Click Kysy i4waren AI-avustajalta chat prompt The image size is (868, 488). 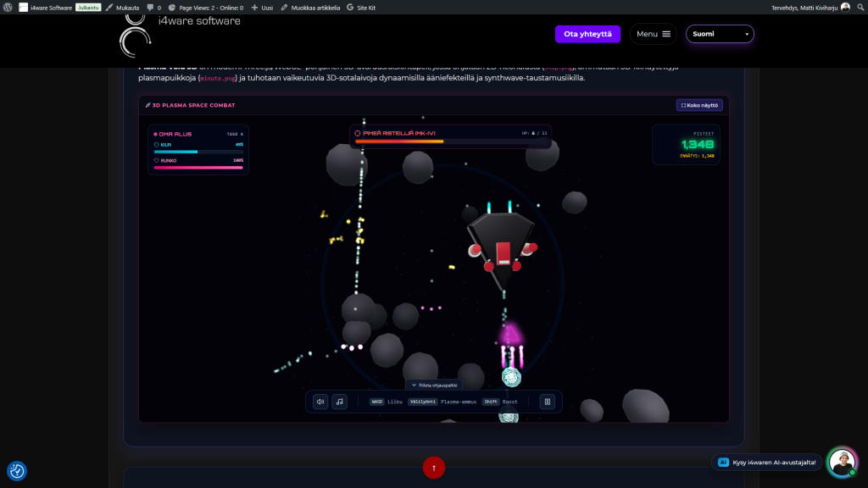pos(766,462)
